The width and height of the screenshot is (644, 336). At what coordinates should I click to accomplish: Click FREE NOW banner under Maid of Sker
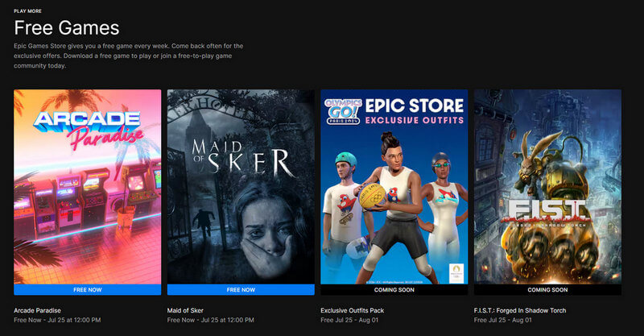point(241,289)
